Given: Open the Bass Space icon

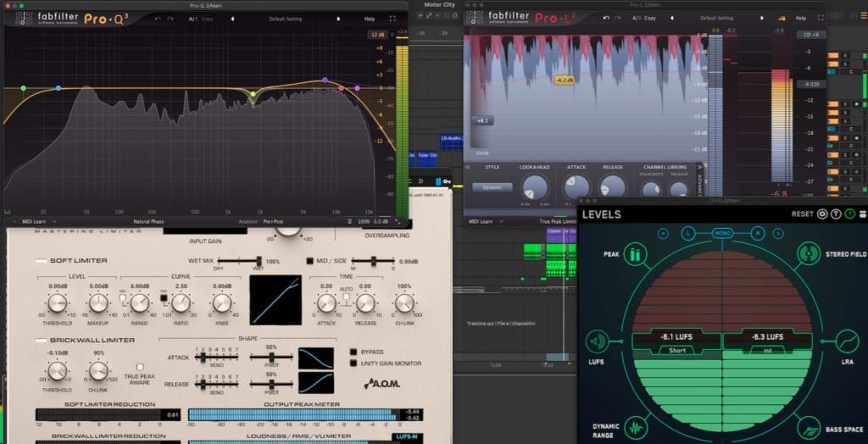Looking at the screenshot, I should (x=808, y=426).
